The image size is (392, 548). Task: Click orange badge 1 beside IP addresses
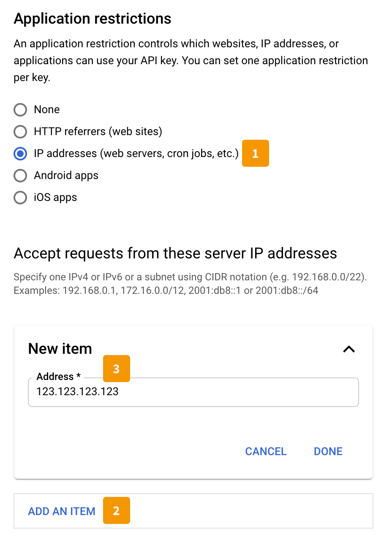click(256, 153)
